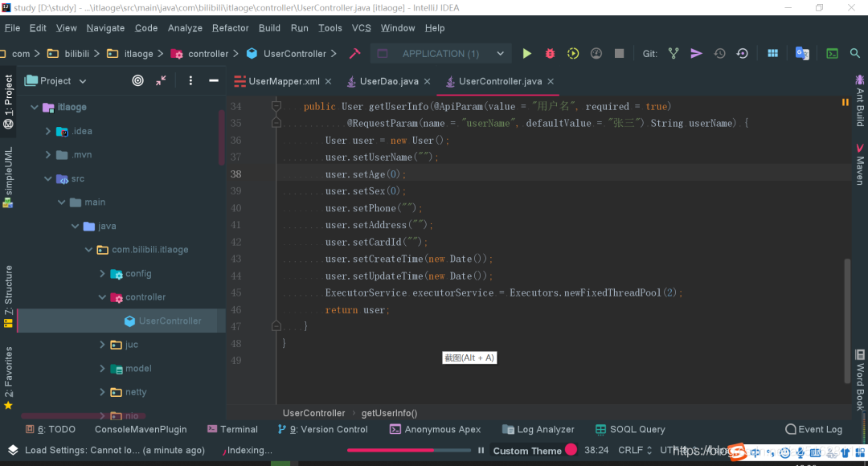868x466 pixels.
Task: Select UserController in the project tree
Action: tap(170, 321)
